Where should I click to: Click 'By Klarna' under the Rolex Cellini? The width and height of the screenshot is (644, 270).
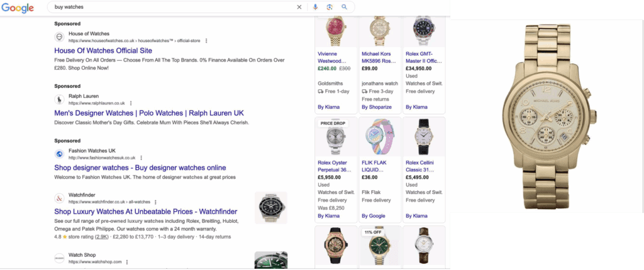416,216
